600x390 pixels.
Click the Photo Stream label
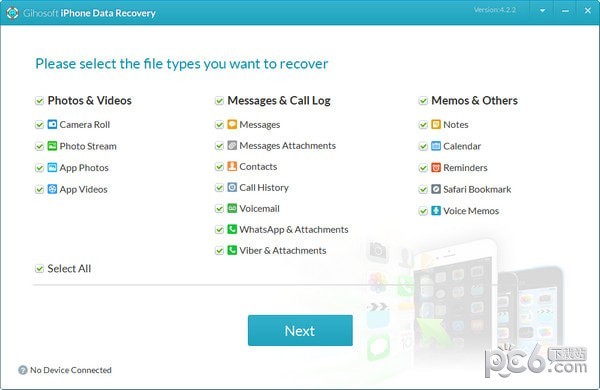[88, 146]
